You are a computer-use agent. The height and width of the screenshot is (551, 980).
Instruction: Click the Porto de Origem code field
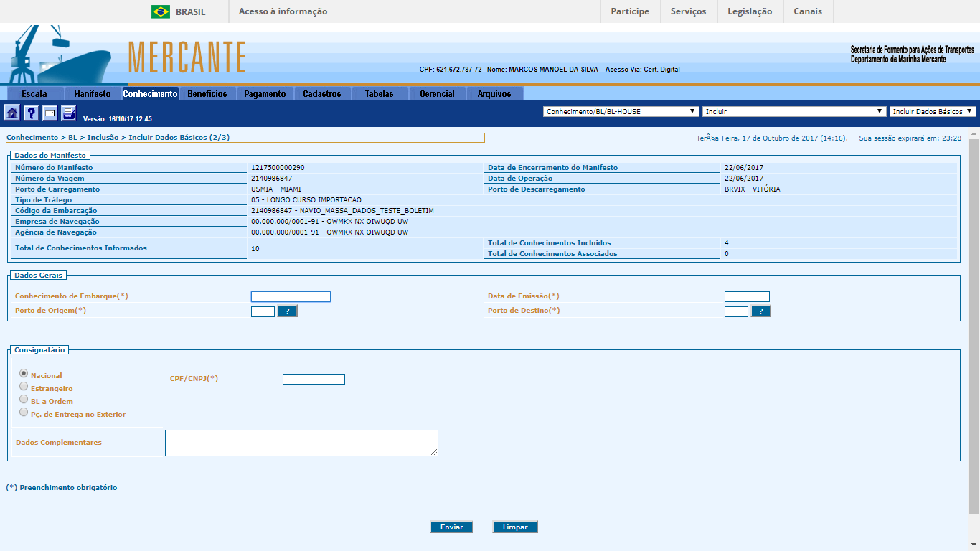tap(263, 311)
